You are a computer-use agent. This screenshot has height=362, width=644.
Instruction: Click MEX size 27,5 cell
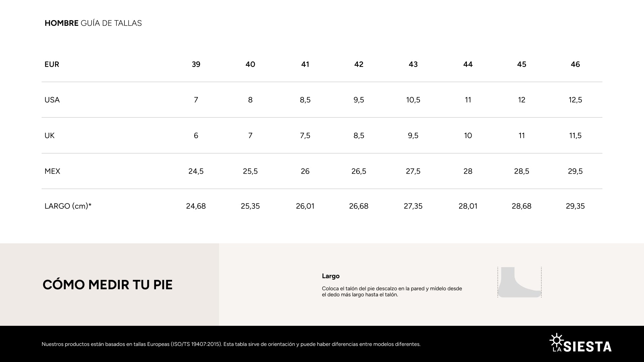(413, 171)
